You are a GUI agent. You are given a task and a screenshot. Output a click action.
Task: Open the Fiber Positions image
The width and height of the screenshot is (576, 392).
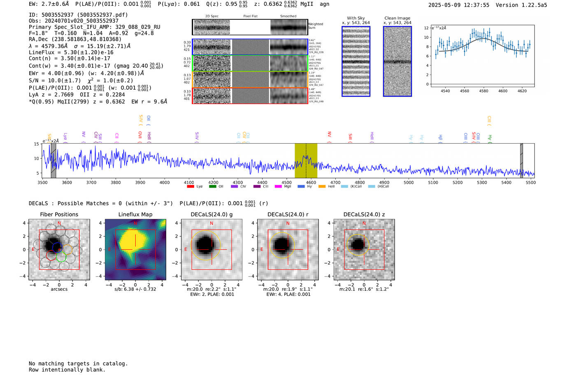(x=59, y=250)
